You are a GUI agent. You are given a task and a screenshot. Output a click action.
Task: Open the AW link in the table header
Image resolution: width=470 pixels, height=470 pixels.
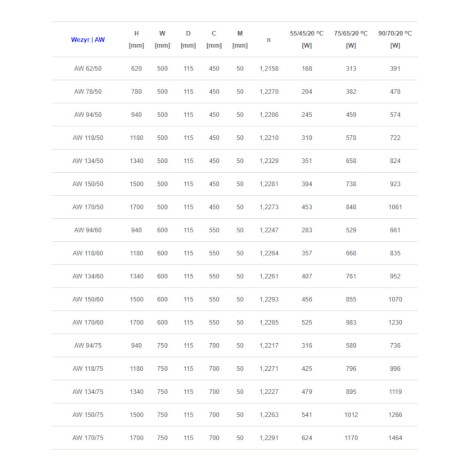tap(100, 40)
